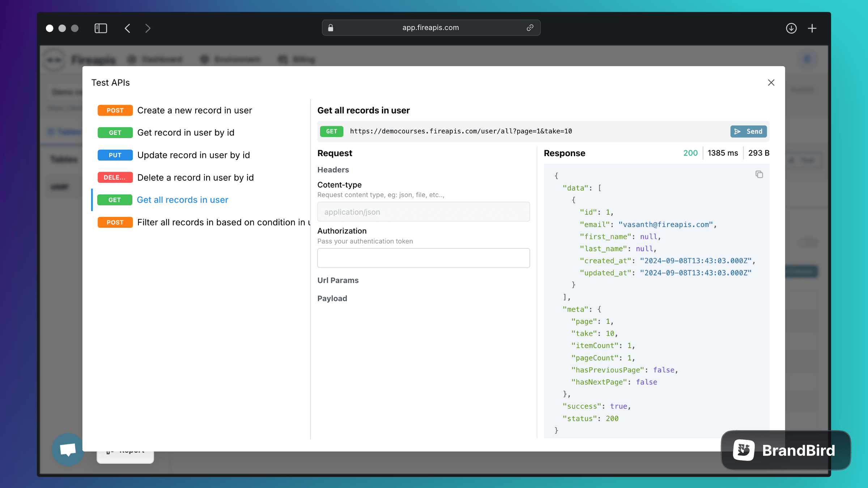This screenshot has height=488, width=868.
Task: Focus the Authorization token input
Action: pos(424,258)
